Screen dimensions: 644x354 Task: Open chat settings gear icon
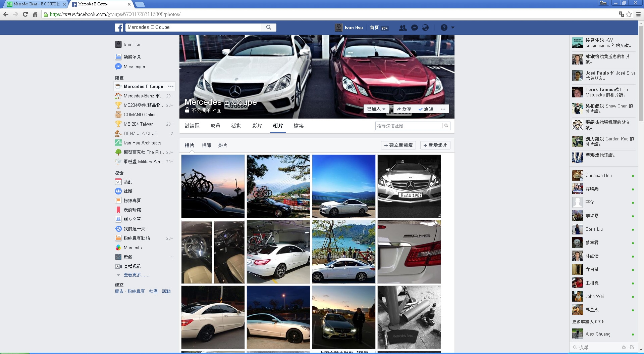click(x=624, y=347)
